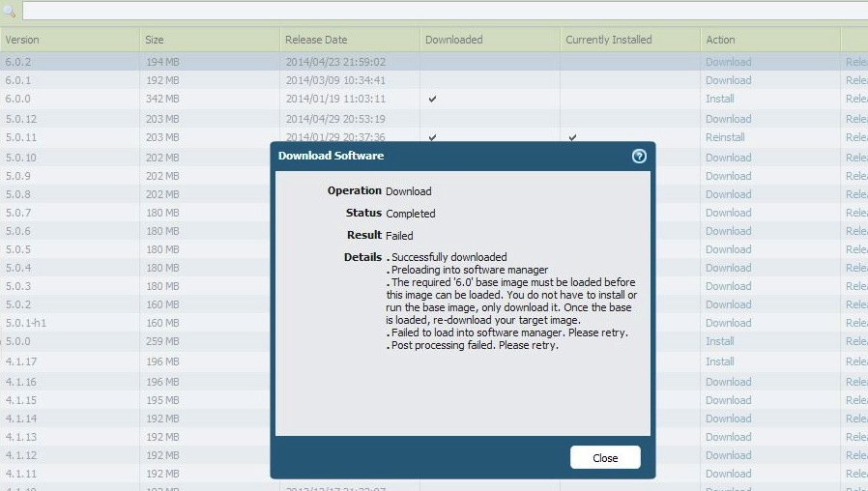Viewport: 868px width, 491px height.
Task: Download version 5.0.5
Action: pyautogui.click(x=729, y=249)
